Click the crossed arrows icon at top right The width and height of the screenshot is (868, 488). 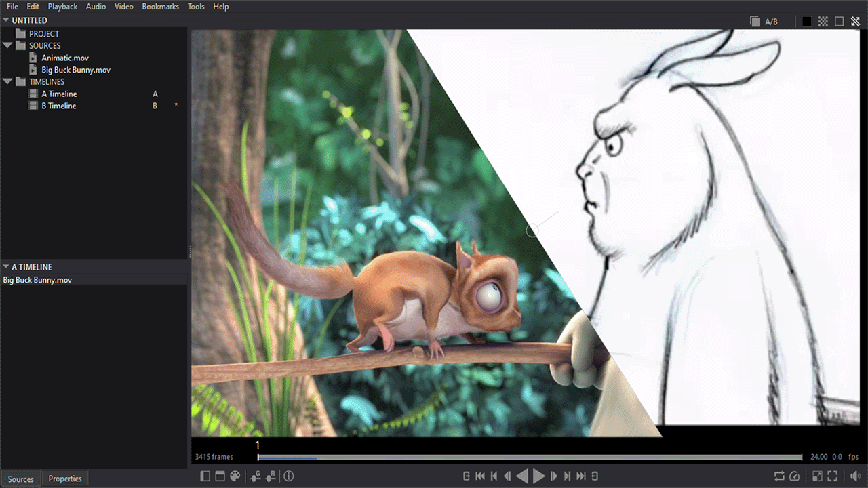point(856,22)
